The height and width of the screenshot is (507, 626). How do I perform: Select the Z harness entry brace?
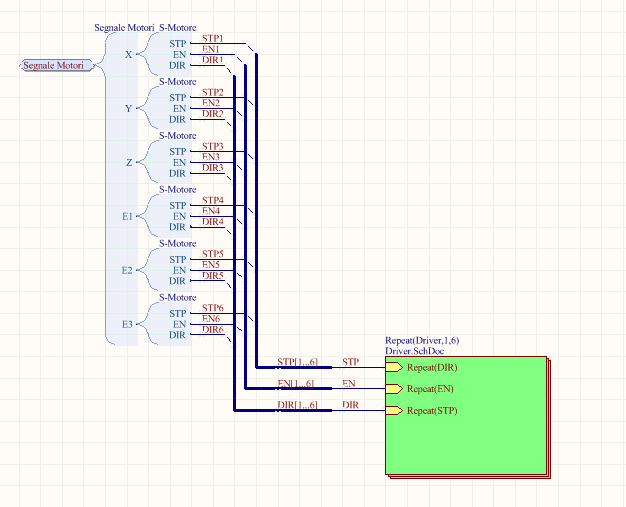click(x=149, y=162)
